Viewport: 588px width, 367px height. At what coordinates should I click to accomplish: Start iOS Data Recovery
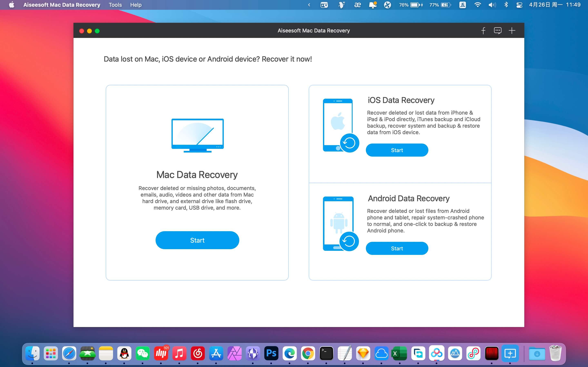point(397,150)
